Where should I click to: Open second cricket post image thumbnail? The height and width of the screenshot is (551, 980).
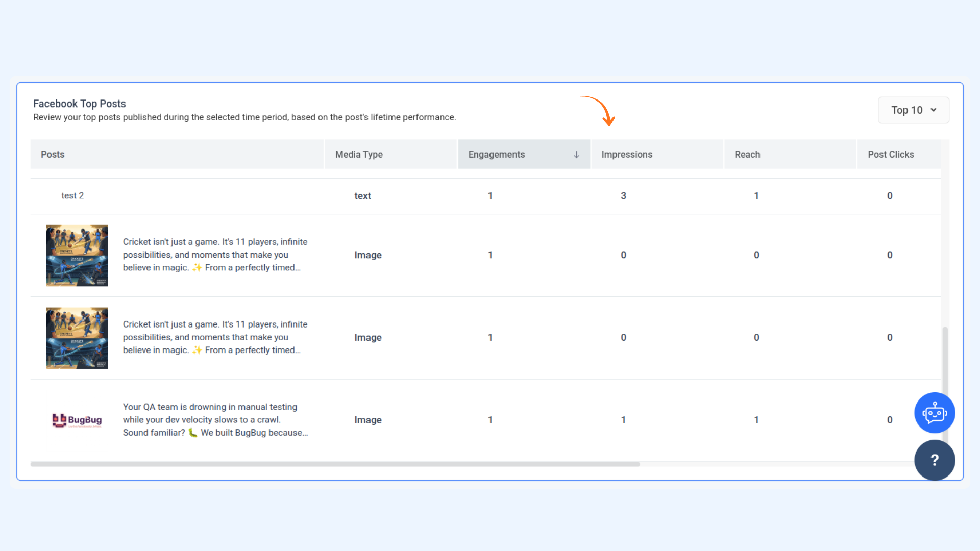(77, 338)
